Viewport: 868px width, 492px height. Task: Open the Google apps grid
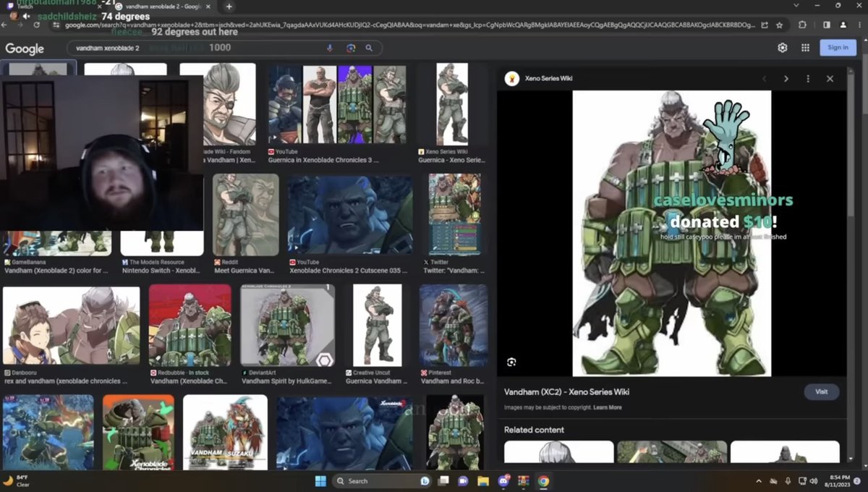[805, 48]
